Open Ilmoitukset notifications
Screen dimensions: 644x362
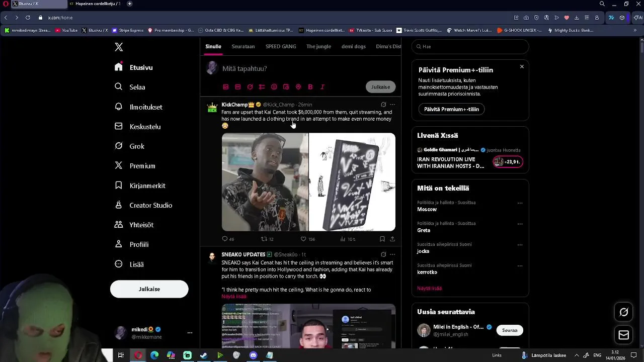pyautogui.click(x=138, y=107)
